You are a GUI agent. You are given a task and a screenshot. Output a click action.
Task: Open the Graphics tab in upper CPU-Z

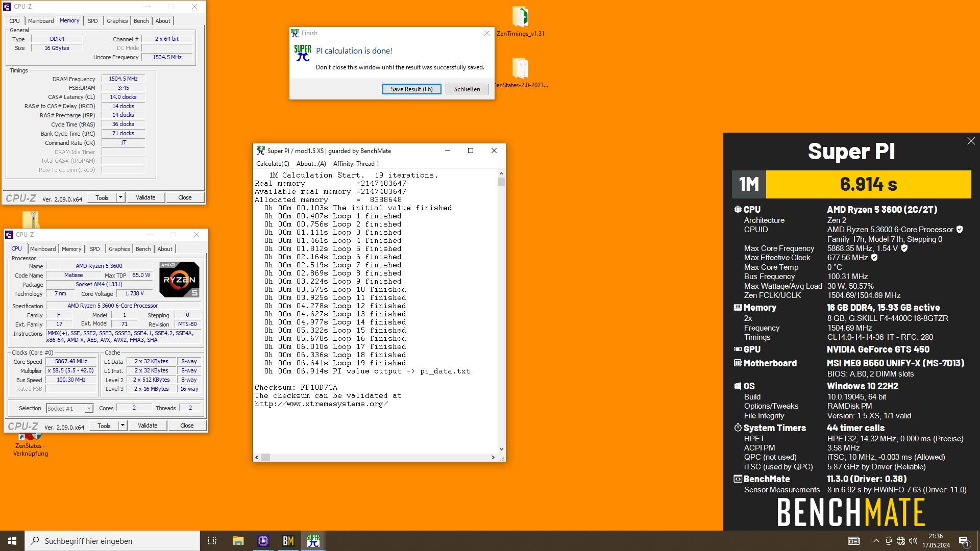(117, 21)
